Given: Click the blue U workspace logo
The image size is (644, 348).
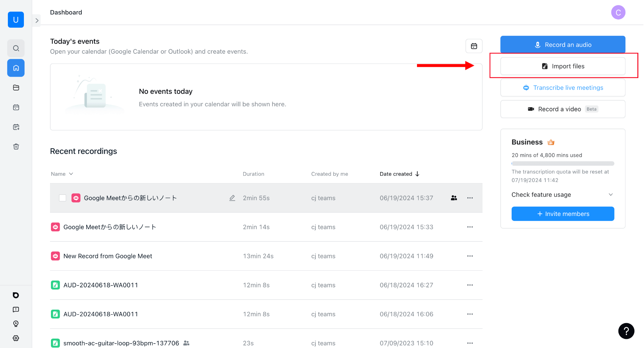Looking at the screenshot, I should pos(16,19).
